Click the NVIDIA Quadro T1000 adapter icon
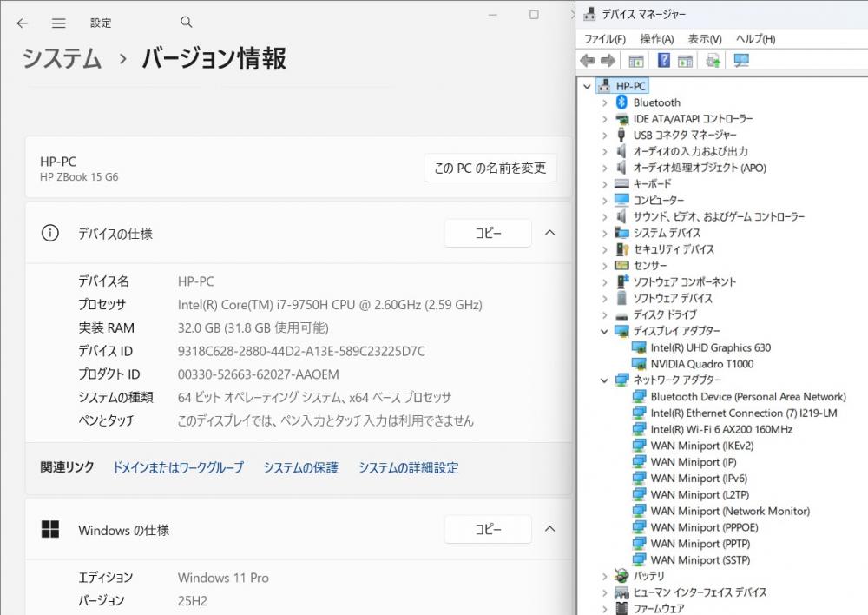 (x=639, y=364)
